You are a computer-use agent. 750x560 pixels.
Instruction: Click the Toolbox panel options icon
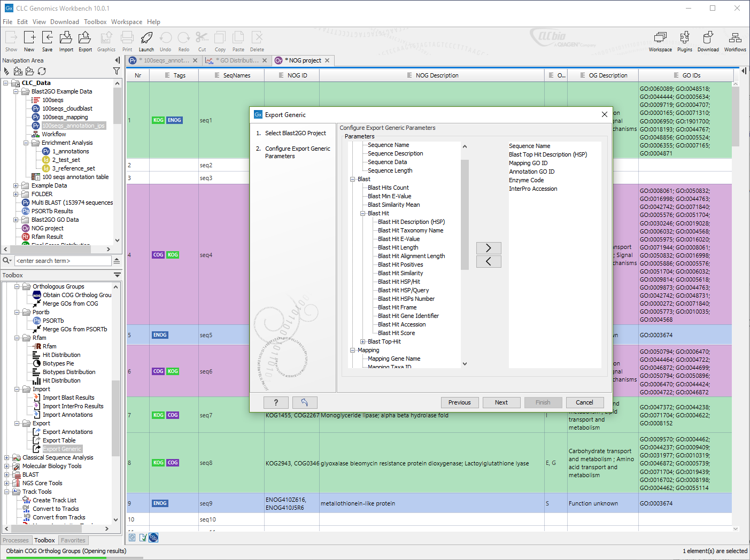(117, 275)
